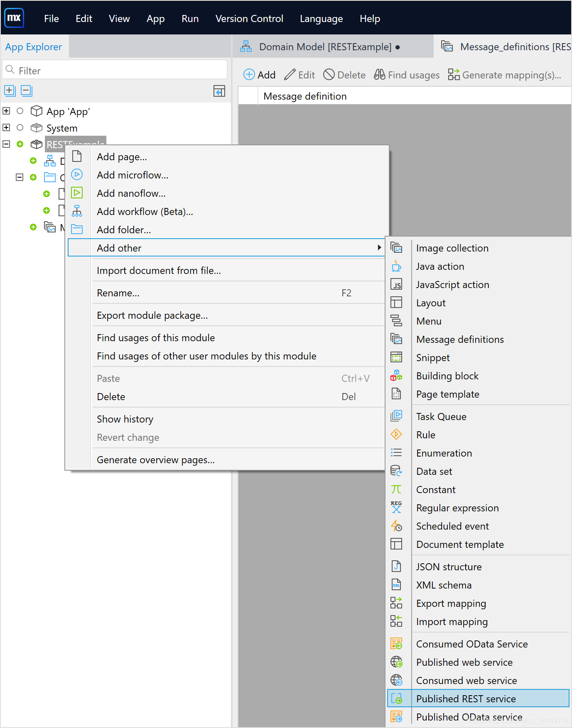This screenshot has height=728, width=572.
Task: Click the Rule diamond icon
Action: pyautogui.click(x=396, y=435)
